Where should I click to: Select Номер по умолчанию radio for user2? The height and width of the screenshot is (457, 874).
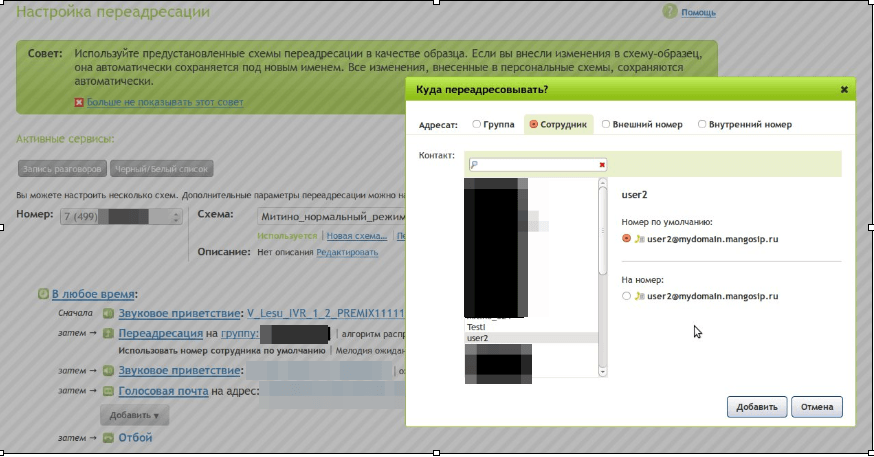pos(627,239)
